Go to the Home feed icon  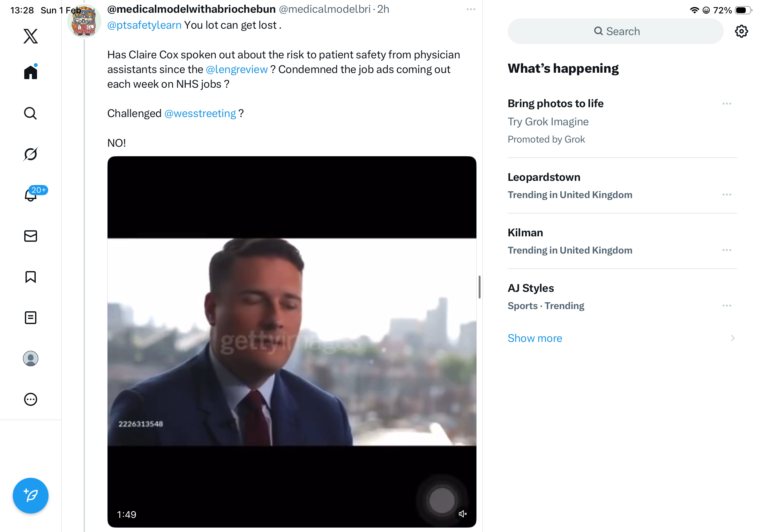31,72
